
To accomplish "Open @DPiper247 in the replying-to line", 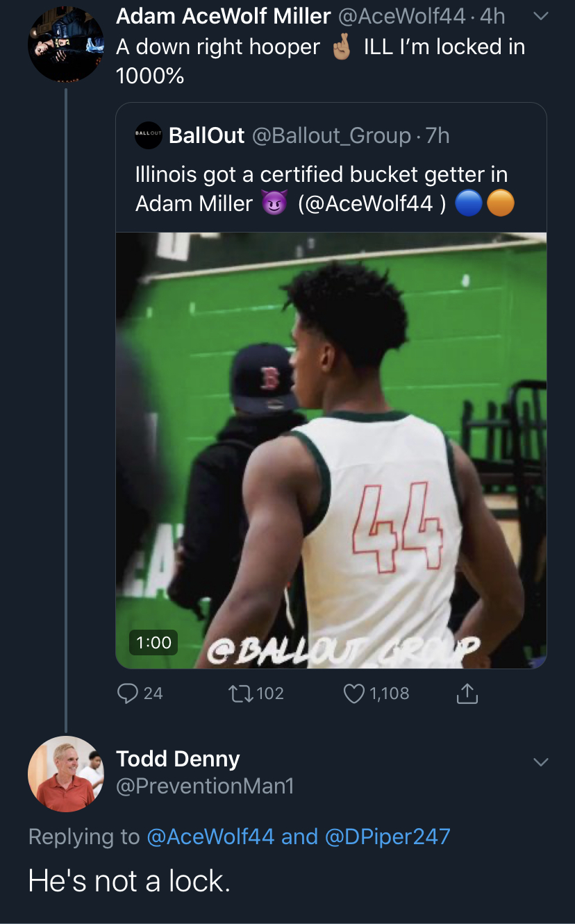I will click(x=387, y=837).
